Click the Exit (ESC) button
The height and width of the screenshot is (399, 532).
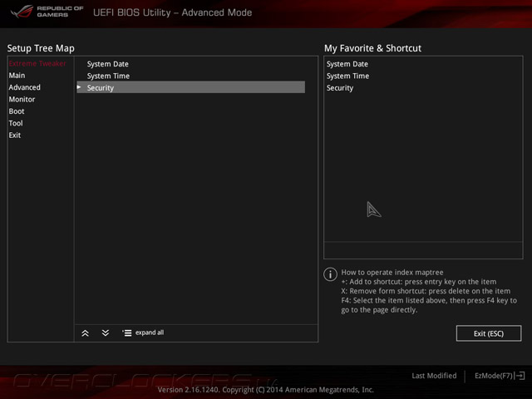[x=489, y=333]
